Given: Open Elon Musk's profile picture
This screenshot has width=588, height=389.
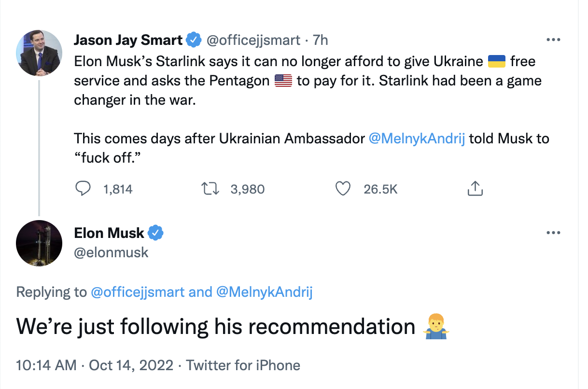Looking at the screenshot, I should click(39, 244).
